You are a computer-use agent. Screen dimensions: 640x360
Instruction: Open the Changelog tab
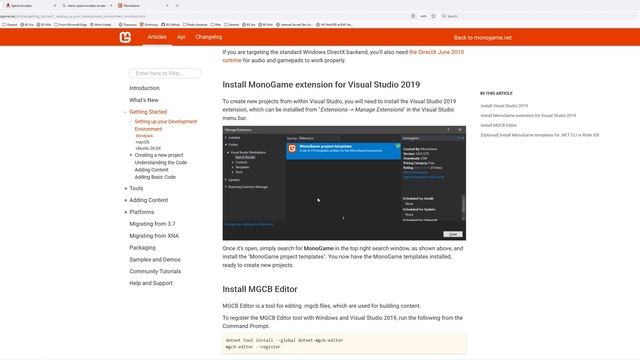(x=209, y=37)
